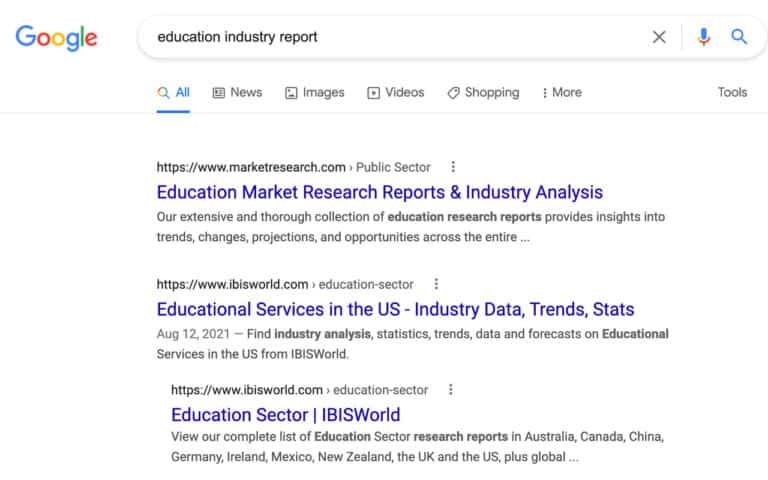The height and width of the screenshot is (480, 768).
Task: Open the Tools filter options
Action: click(x=732, y=92)
